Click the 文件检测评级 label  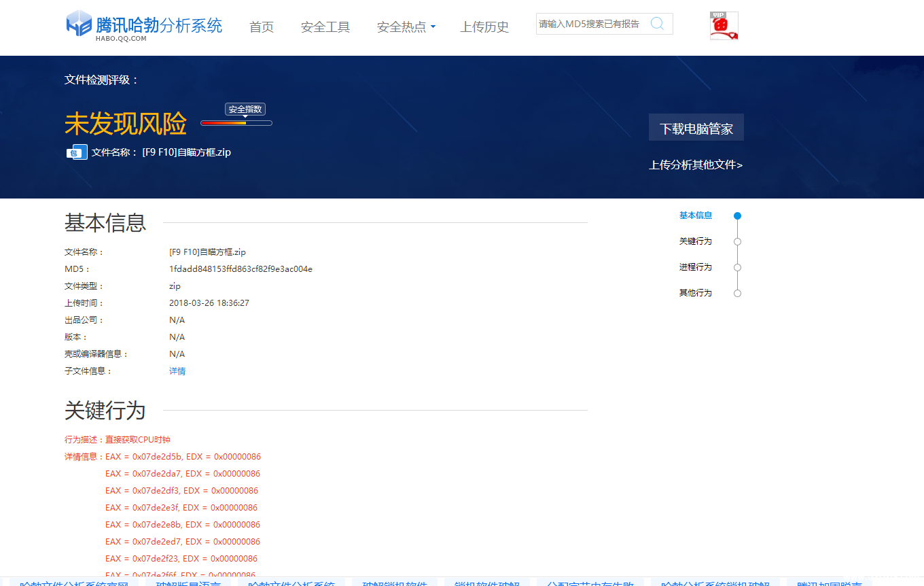pyautogui.click(x=102, y=80)
